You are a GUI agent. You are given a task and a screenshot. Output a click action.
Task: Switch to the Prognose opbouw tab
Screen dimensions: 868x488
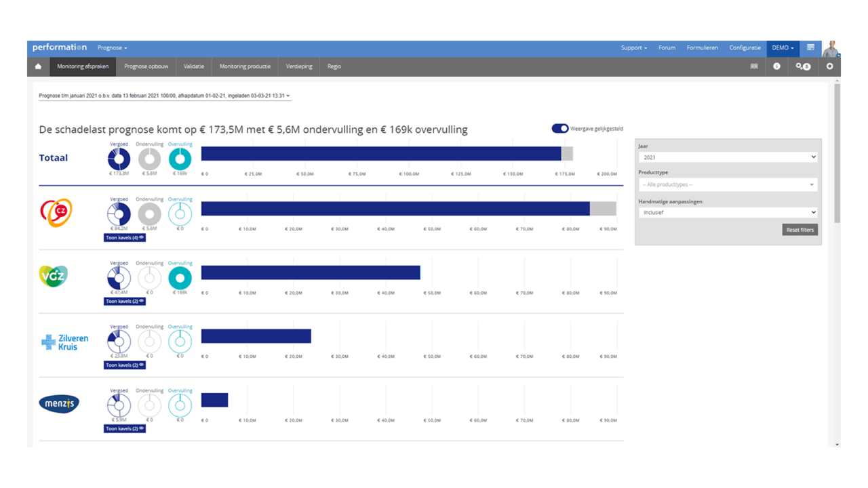pyautogui.click(x=146, y=66)
